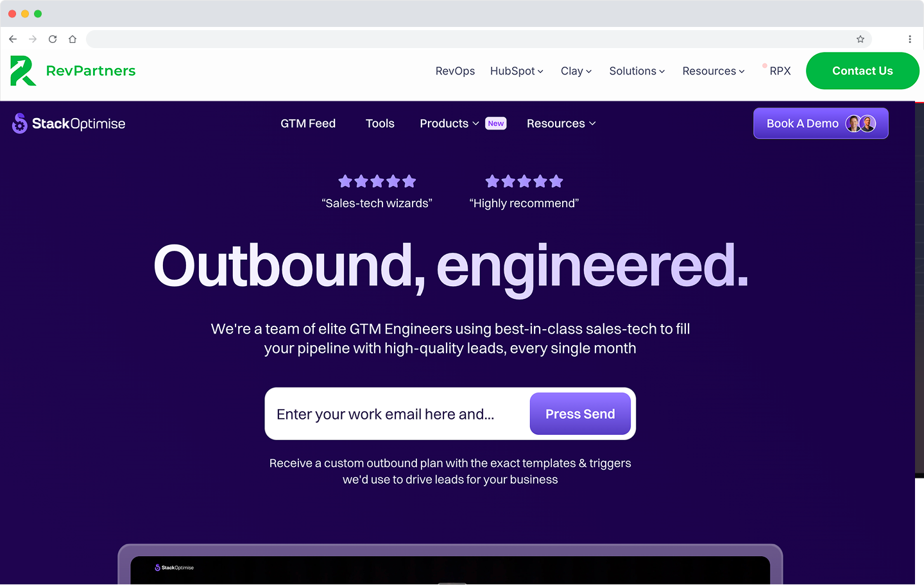Expand the Clay dropdown
The height and width of the screenshot is (585, 924).
pos(576,71)
